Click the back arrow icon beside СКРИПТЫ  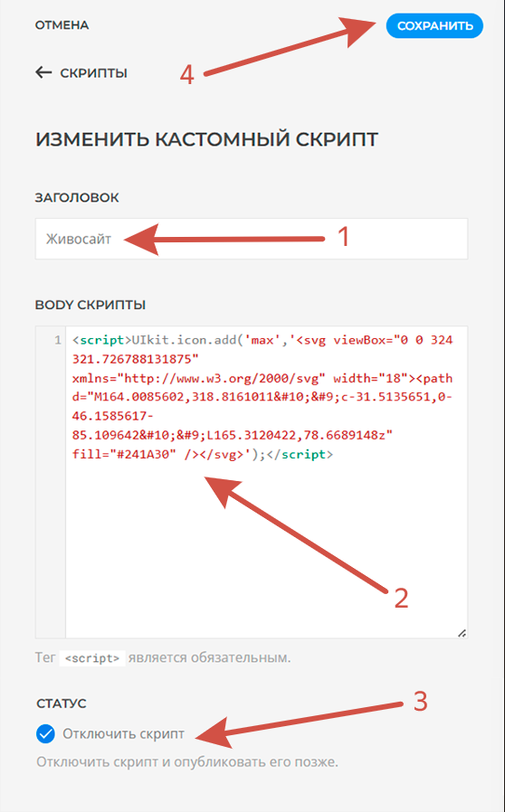(43, 73)
